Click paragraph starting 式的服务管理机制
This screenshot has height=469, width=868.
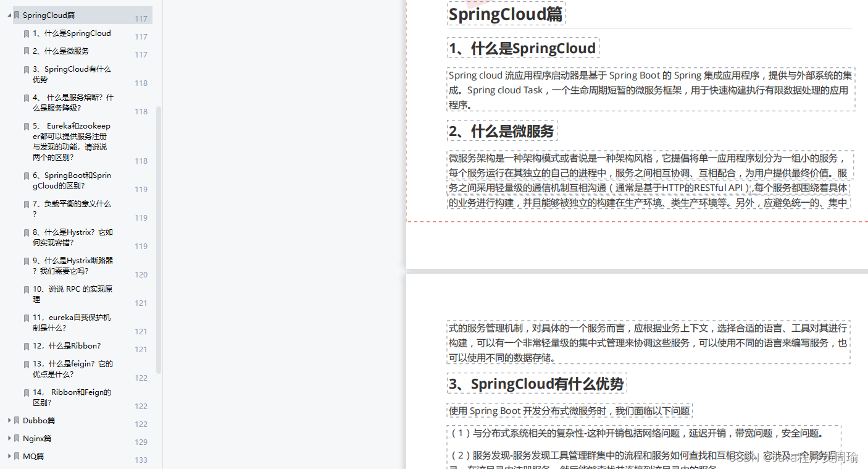point(649,342)
